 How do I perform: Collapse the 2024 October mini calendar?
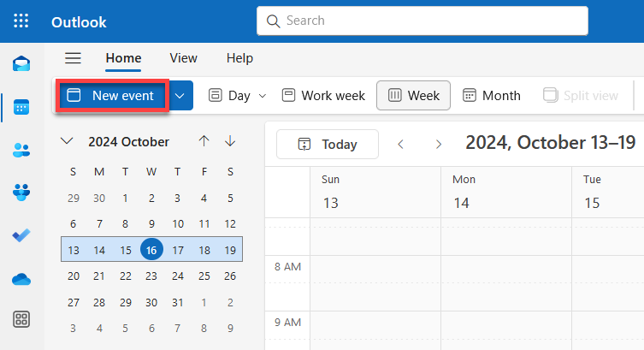67,141
